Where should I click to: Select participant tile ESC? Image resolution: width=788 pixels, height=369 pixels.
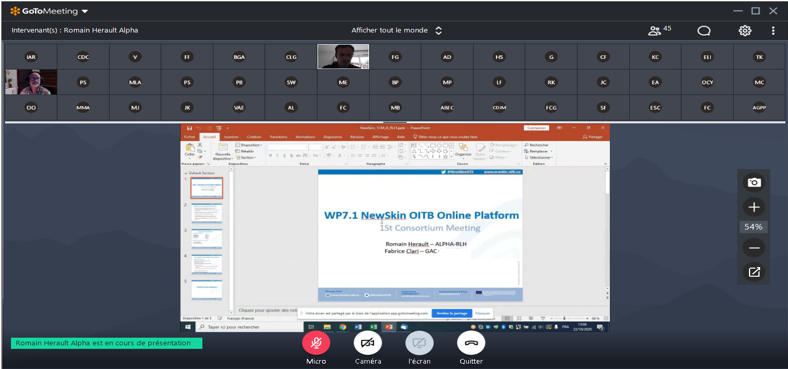pyautogui.click(x=655, y=108)
